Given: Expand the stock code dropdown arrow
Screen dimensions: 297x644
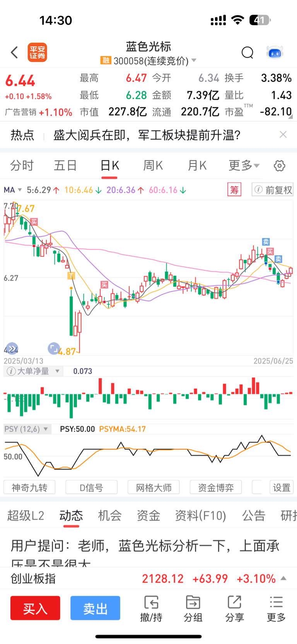Looking at the screenshot, I should click(194, 60).
